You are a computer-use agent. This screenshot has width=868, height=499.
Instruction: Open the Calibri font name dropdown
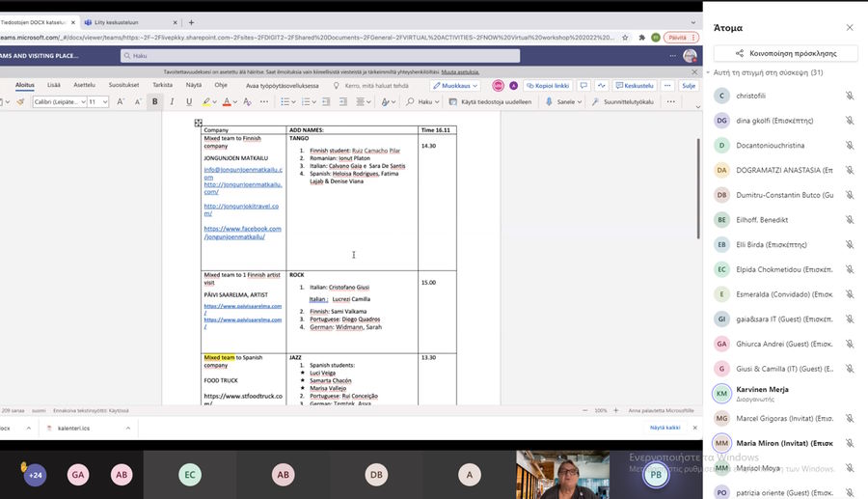[59, 101]
